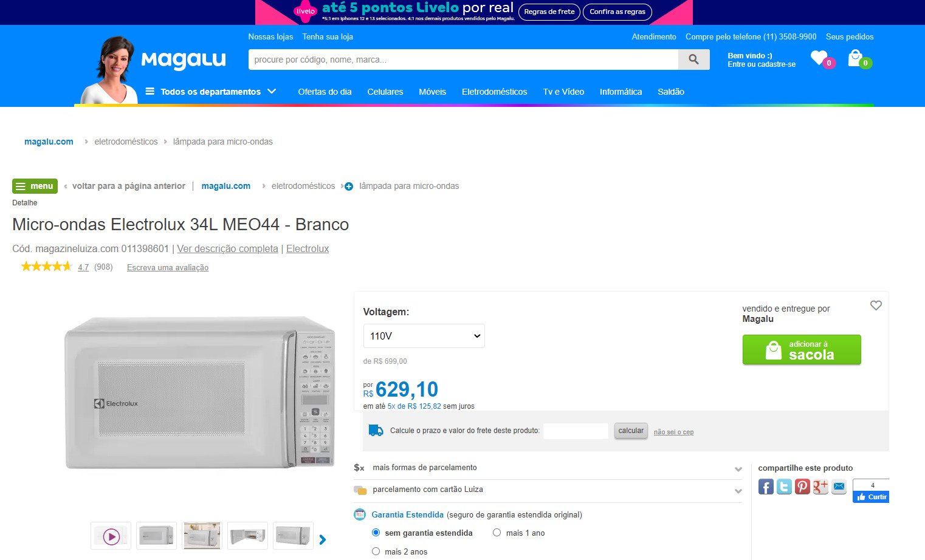Share product on Twitter
Screen dimensions: 925x560
coord(784,487)
